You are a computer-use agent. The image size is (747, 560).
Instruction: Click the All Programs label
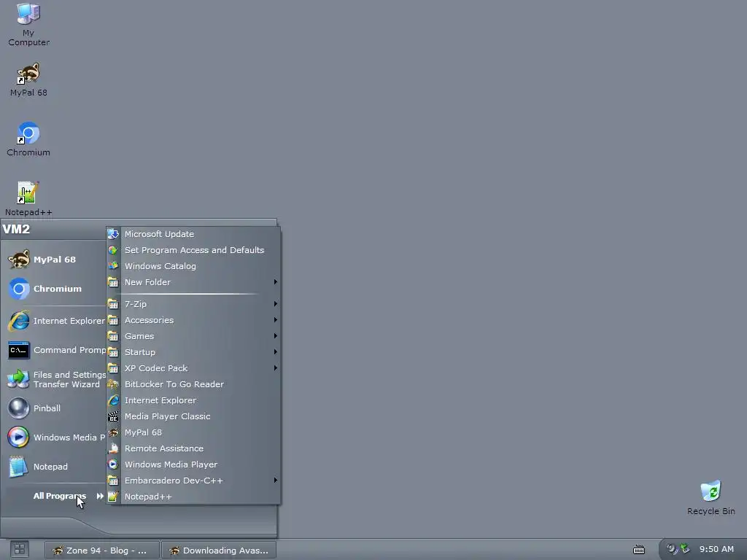60,496
